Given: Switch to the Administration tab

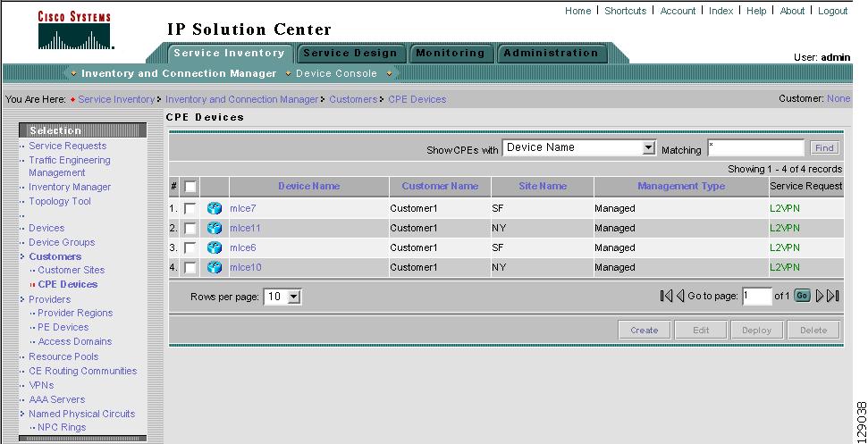Looking at the screenshot, I should click(551, 53).
